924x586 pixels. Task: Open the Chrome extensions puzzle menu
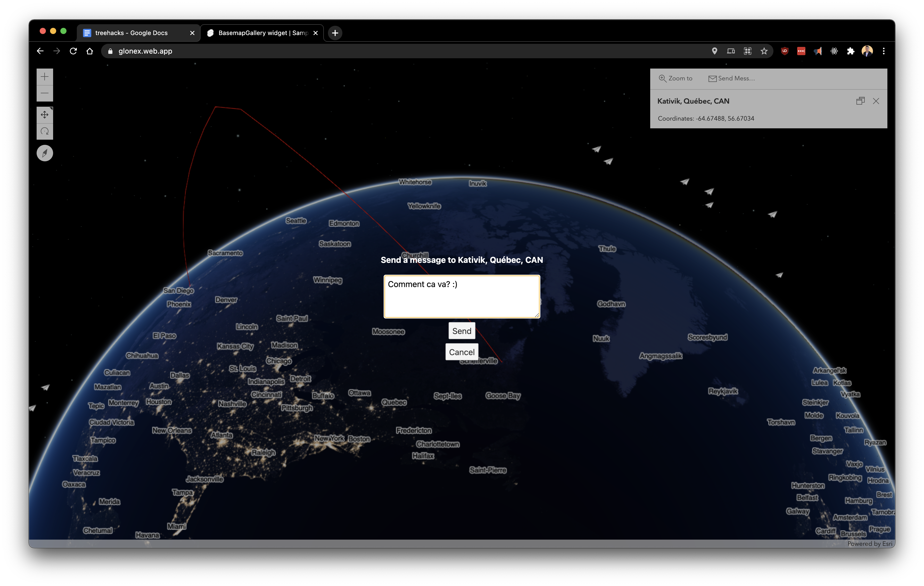[x=851, y=51]
